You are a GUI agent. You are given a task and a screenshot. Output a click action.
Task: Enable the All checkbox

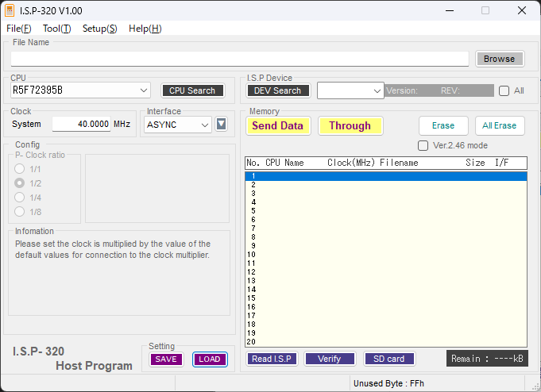click(504, 90)
